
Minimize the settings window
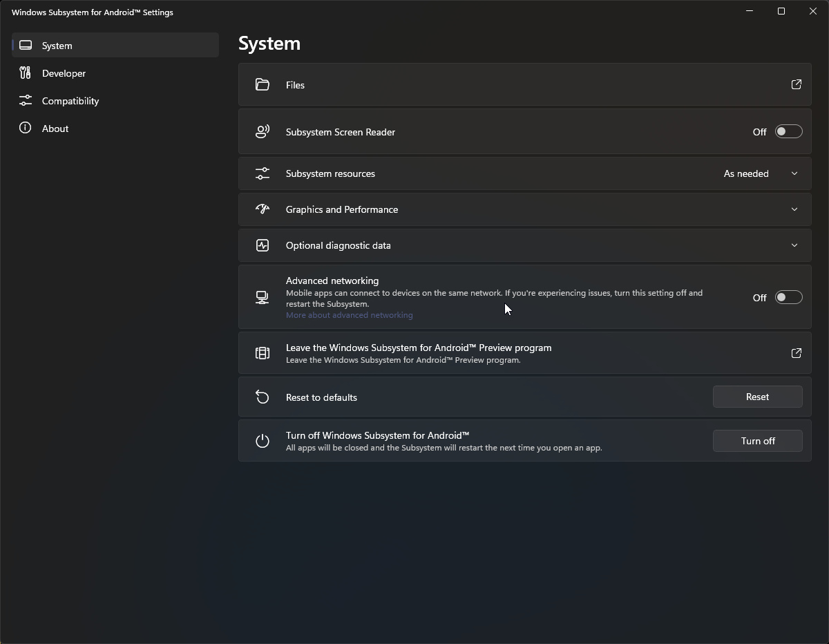coord(750,11)
